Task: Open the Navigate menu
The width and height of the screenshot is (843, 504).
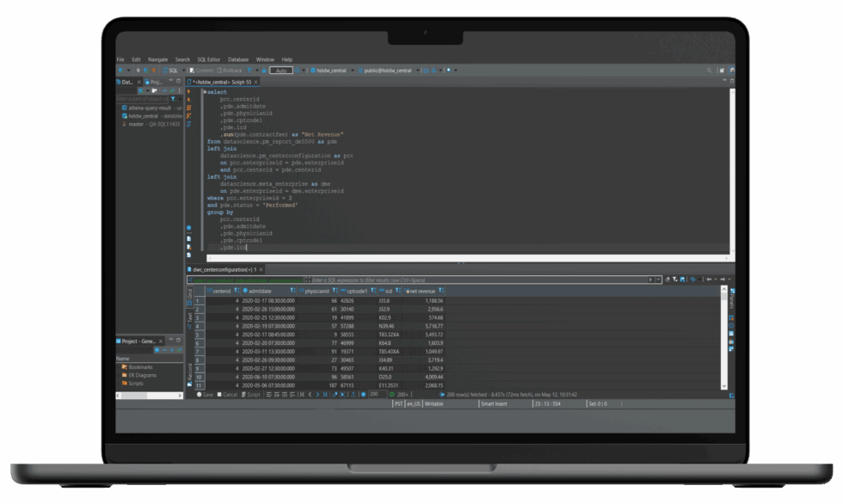Action: [x=157, y=59]
